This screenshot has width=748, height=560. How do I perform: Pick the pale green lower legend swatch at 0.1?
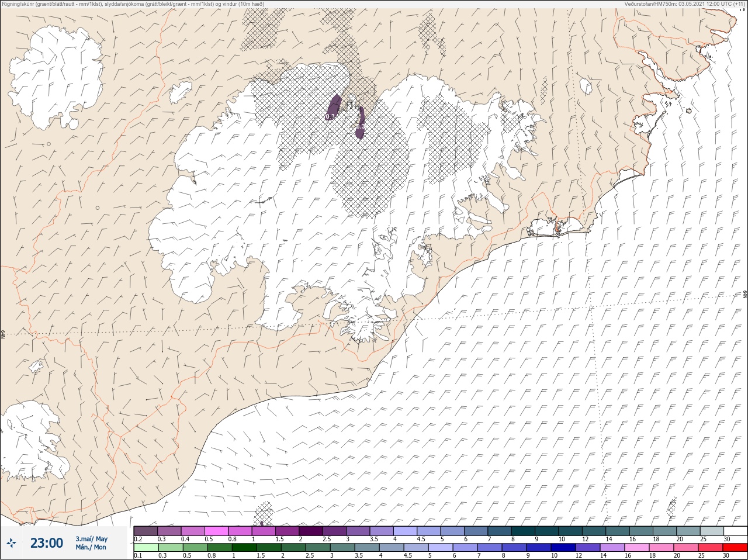pos(146,548)
